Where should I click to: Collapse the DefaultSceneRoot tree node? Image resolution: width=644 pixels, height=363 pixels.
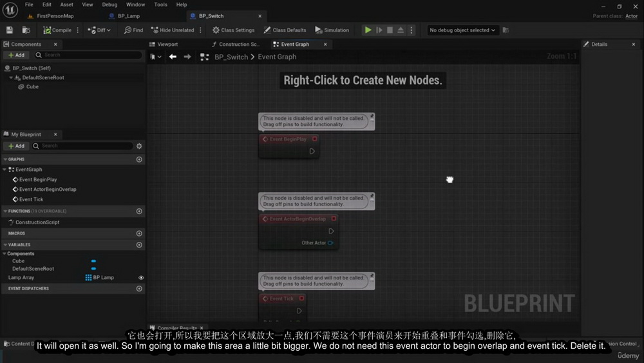pos(11,78)
